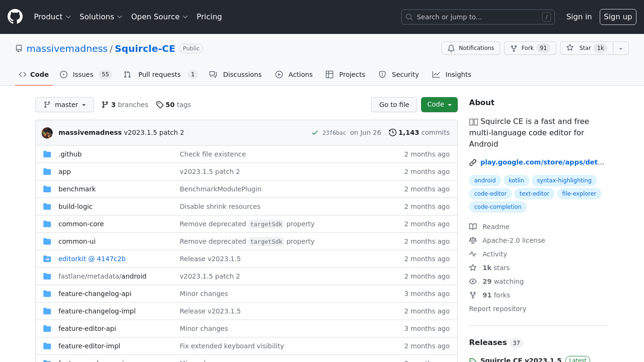Viewport: 644px width, 362px height.
Task: Click the folder icon for .github
Action: [x=47, y=154]
